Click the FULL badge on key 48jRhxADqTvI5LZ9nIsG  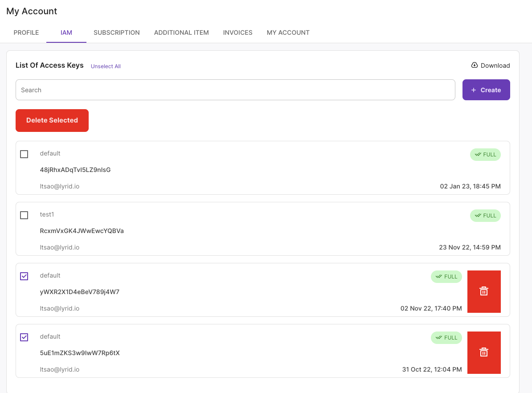pos(485,155)
